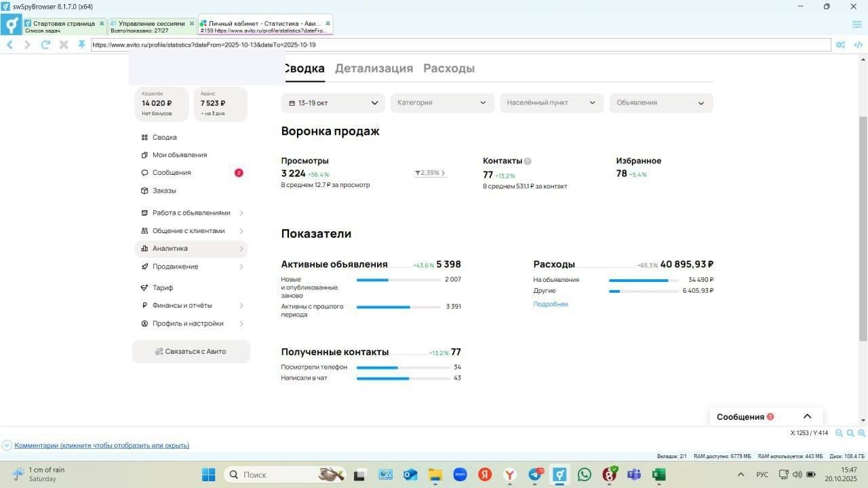Switch to the Стартовая страница tab
The width and height of the screenshot is (868, 488).
64,26
